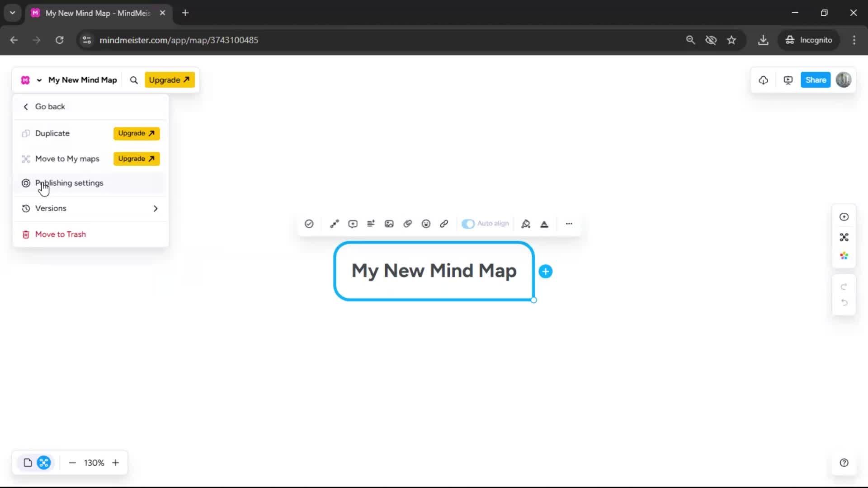Viewport: 868px width, 488px height.
Task: Select Move to My maps entry
Action: [67, 159]
